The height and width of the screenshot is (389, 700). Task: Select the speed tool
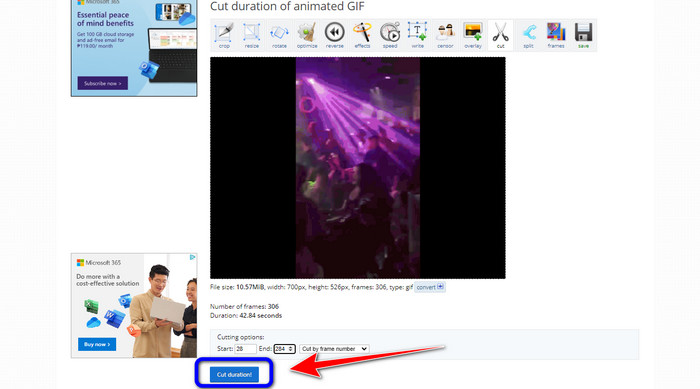[x=390, y=35]
